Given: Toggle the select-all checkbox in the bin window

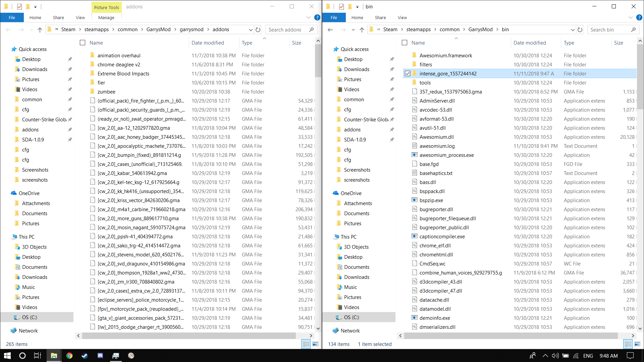Looking at the screenshot, I should point(405,43).
